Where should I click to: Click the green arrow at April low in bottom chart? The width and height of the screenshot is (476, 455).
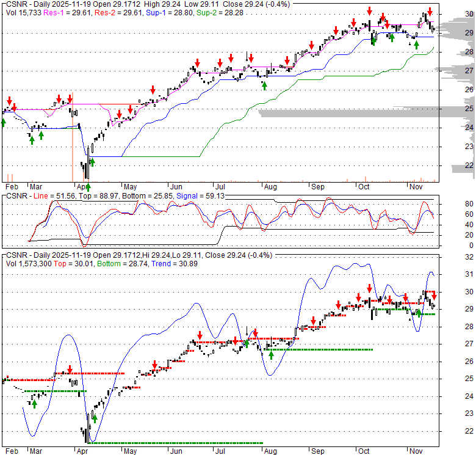[x=95, y=418]
